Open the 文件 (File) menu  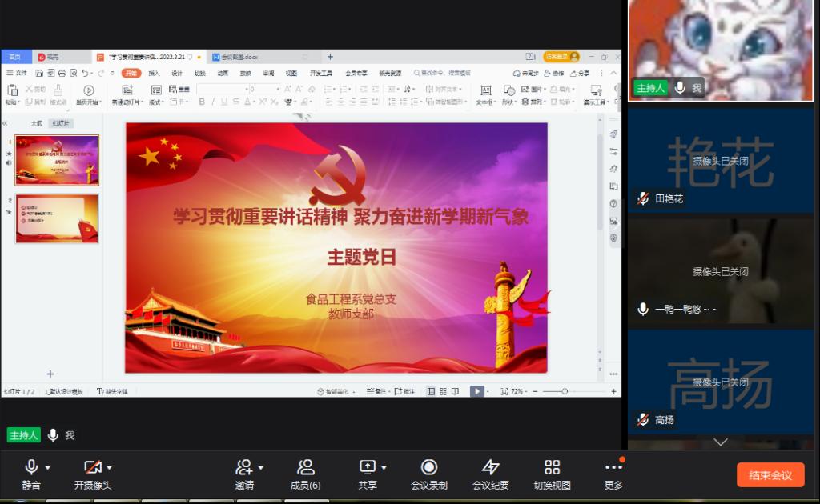(17, 73)
